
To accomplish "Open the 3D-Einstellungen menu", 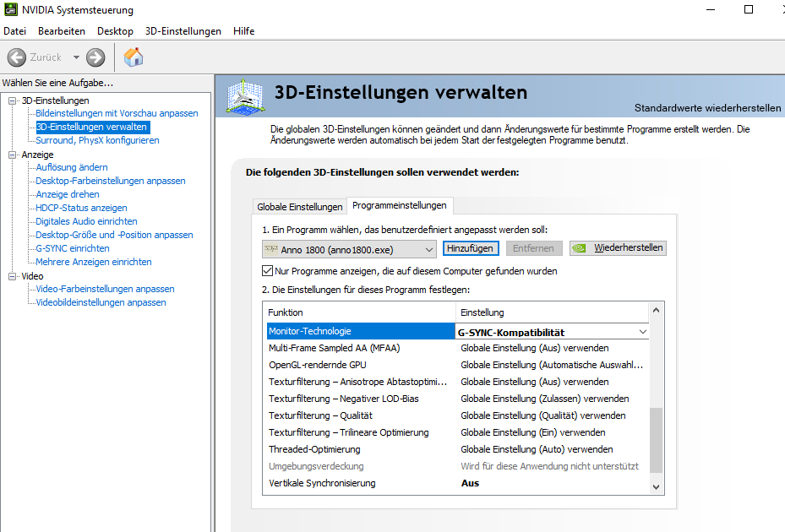I will pos(183,31).
